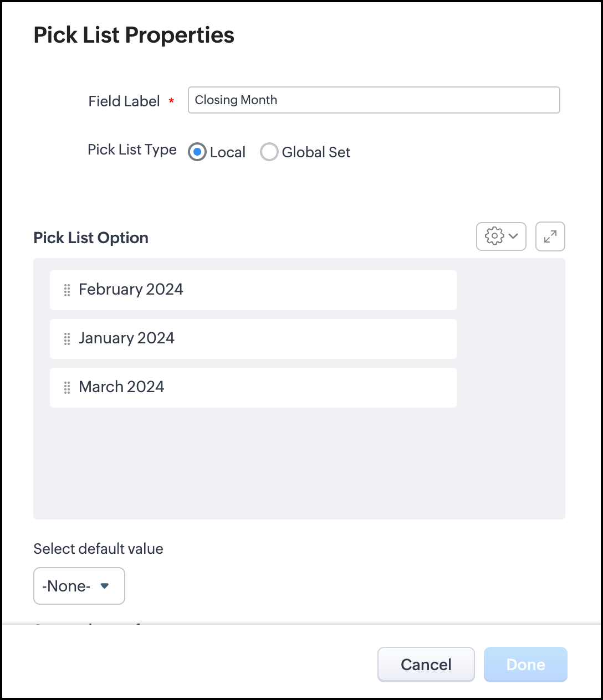Screen dimensions: 603x700
Task: Click the Pick List Option section heading
Action: click(x=91, y=238)
